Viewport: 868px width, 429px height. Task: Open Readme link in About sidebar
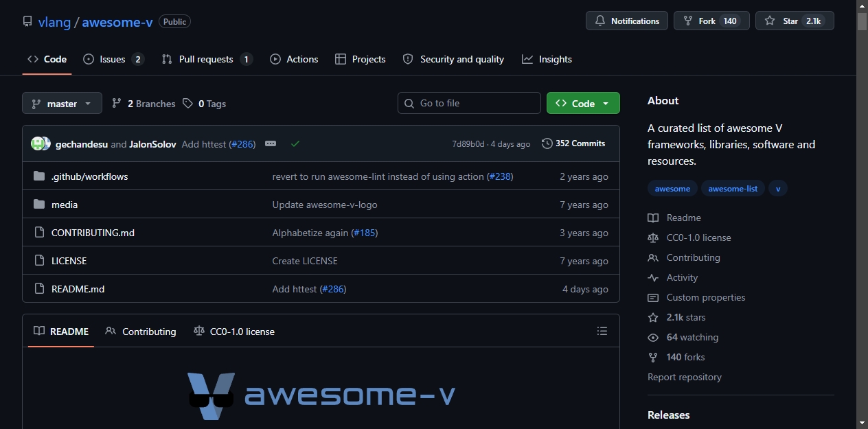pyautogui.click(x=674, y=218)
